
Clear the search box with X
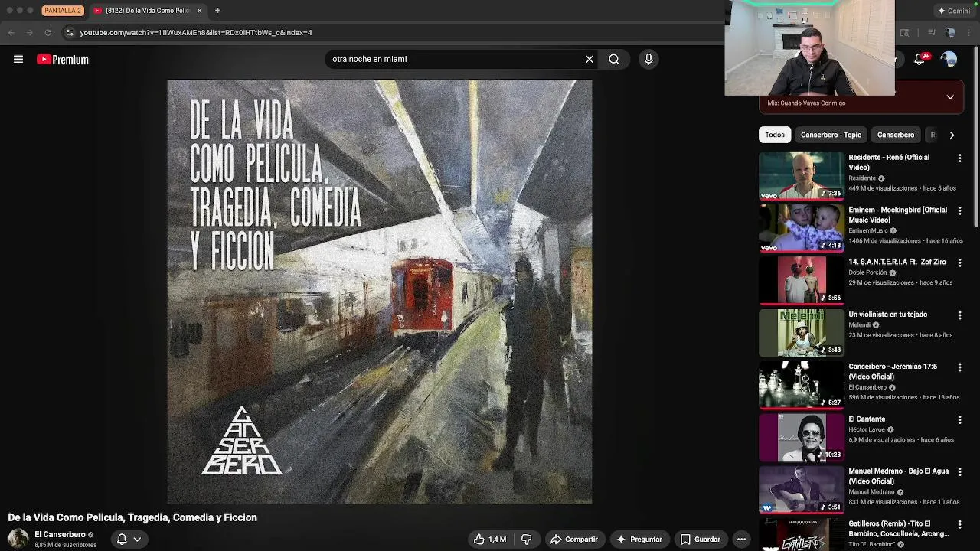590,59
